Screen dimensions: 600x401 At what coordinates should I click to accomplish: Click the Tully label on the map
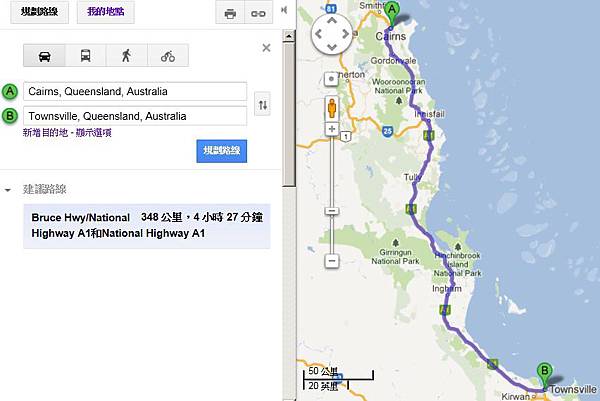tap(412, 177)
